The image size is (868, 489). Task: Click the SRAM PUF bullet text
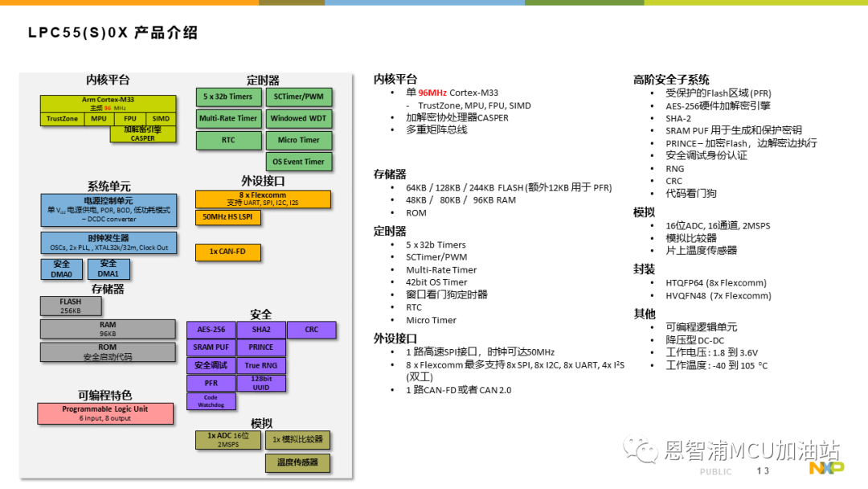pos(734,131)
